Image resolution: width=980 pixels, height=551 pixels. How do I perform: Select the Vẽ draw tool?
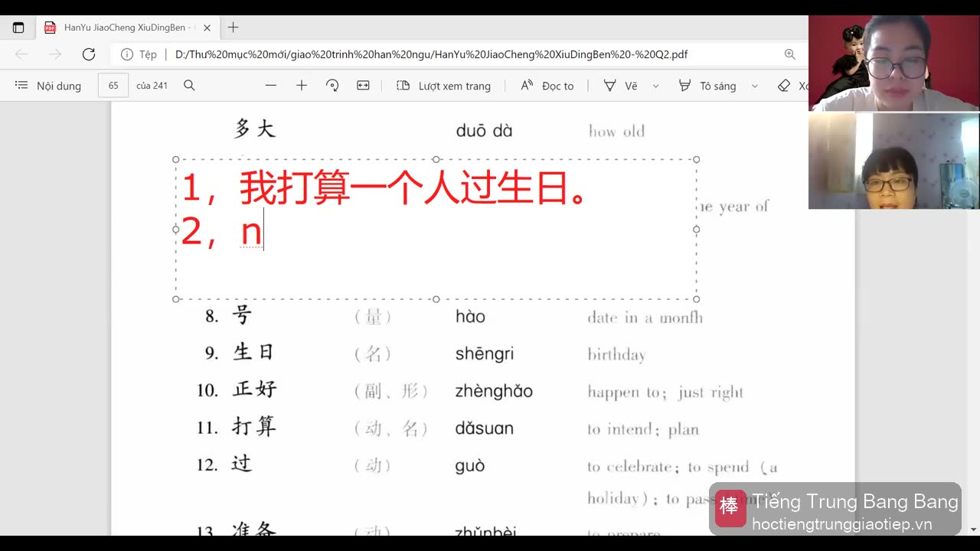tap(620, 86)
